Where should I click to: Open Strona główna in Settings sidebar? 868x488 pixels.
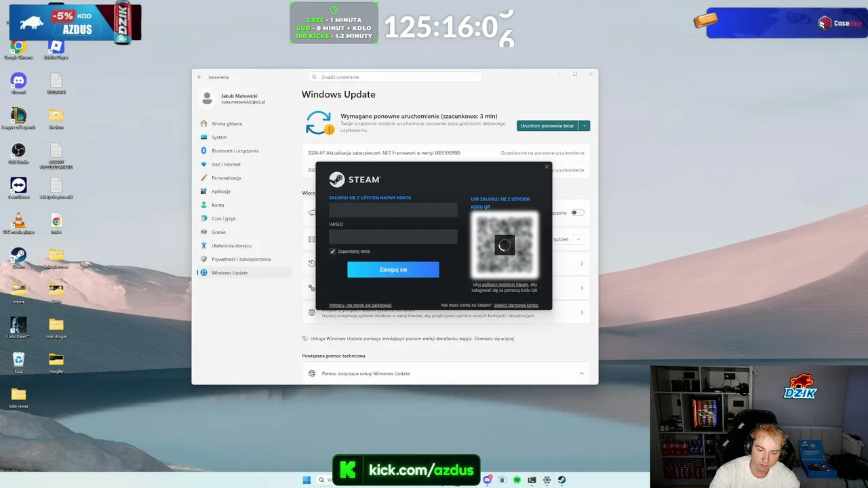click(244, 124)
